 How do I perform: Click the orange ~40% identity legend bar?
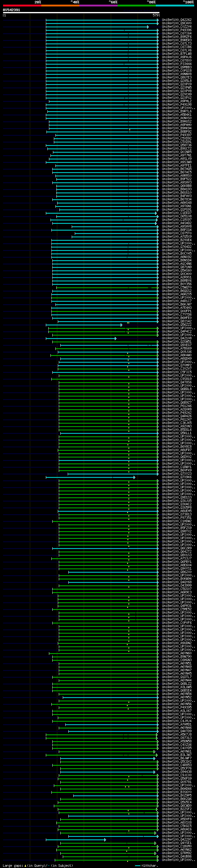click(x=60, y=6)
